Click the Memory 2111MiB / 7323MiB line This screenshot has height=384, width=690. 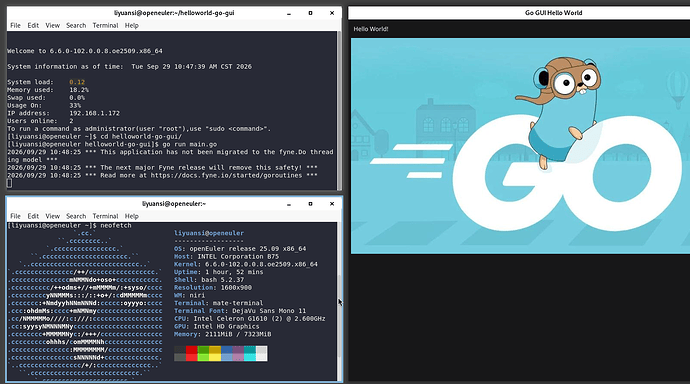coord(222,334)
